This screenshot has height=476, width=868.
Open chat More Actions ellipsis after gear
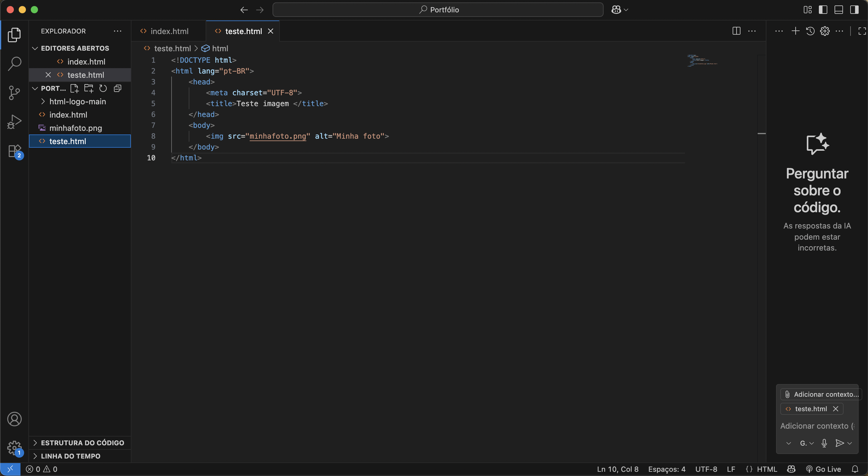coord(840,31)
